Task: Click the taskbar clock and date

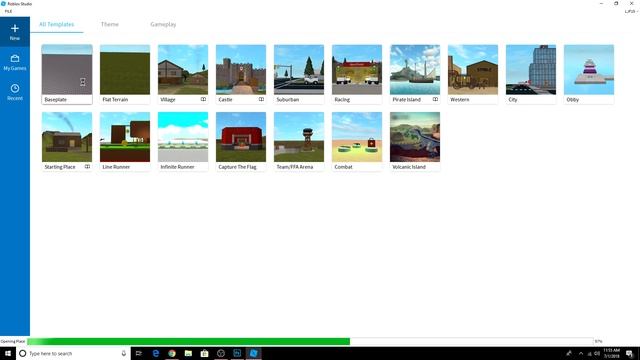Action: [611, 353]
